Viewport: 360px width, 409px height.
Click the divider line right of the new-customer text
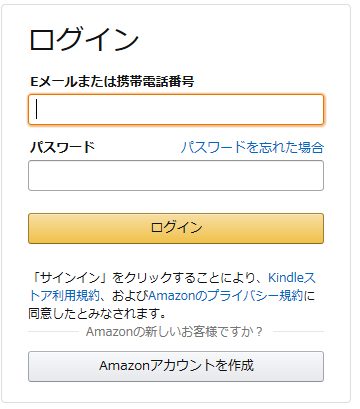(298, 332)
